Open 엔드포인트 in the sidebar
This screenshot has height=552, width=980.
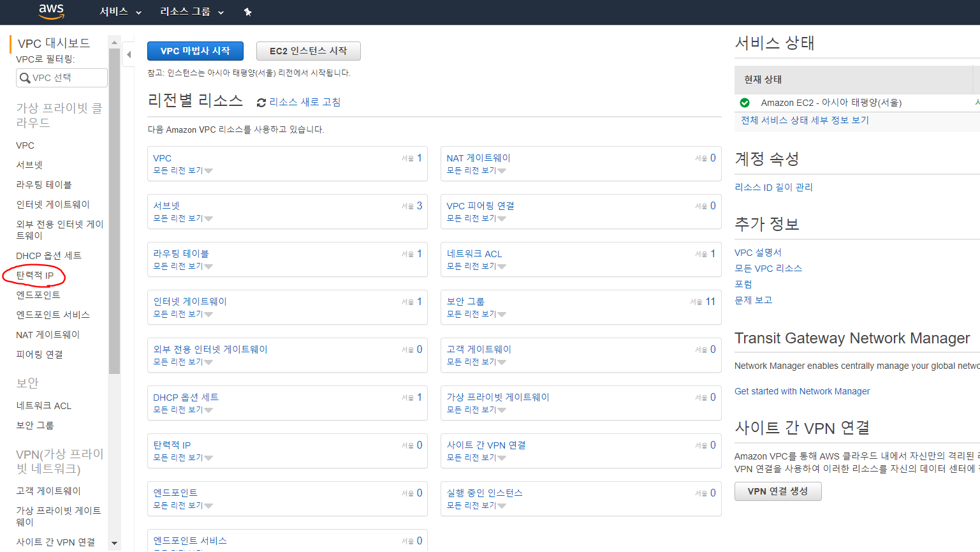click(x=38, y=295)
